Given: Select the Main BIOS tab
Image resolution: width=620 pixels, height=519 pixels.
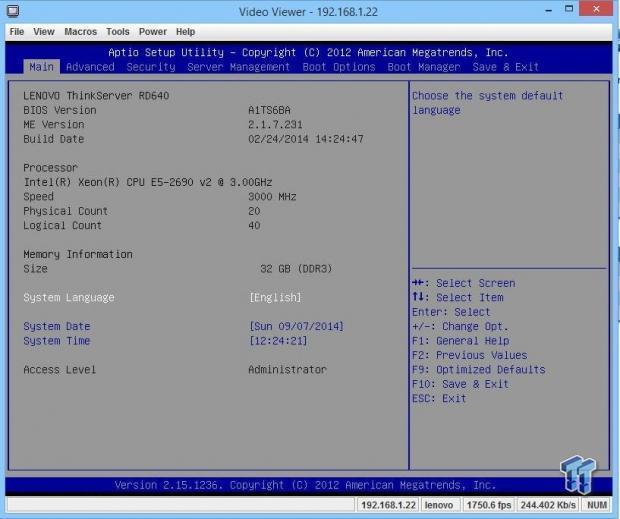Looking at the screenshot, I should (x=42, y=67).
